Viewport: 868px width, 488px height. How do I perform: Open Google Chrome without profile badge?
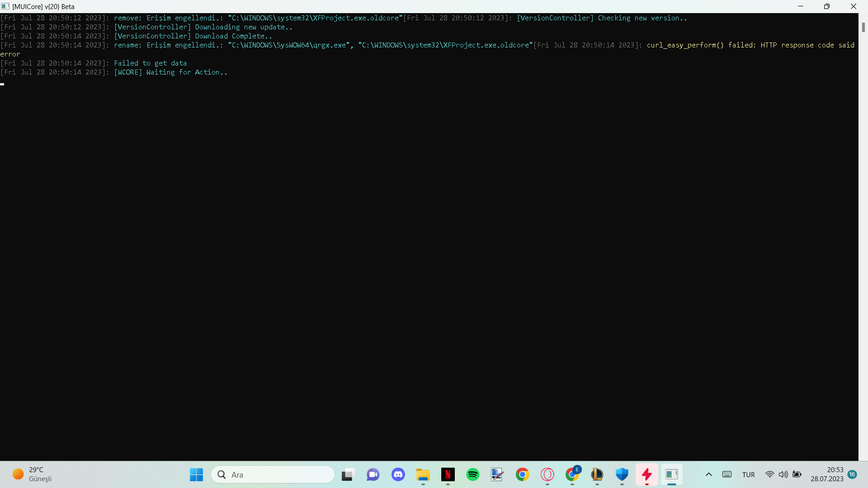523,474
